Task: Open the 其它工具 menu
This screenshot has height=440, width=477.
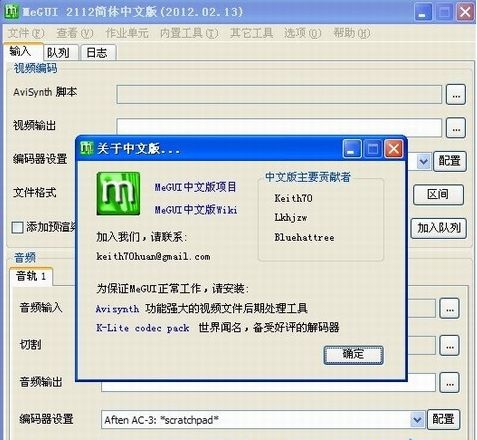Action: [x=251, y=33]
